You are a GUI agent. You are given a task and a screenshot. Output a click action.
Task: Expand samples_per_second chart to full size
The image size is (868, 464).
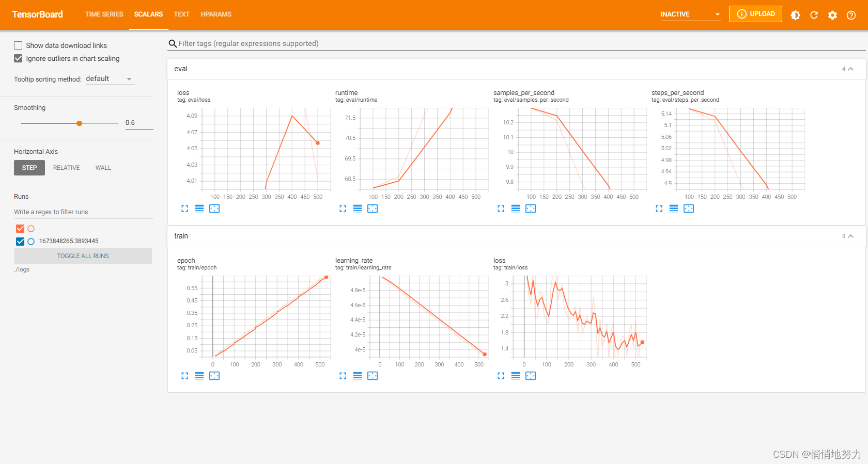501,209
